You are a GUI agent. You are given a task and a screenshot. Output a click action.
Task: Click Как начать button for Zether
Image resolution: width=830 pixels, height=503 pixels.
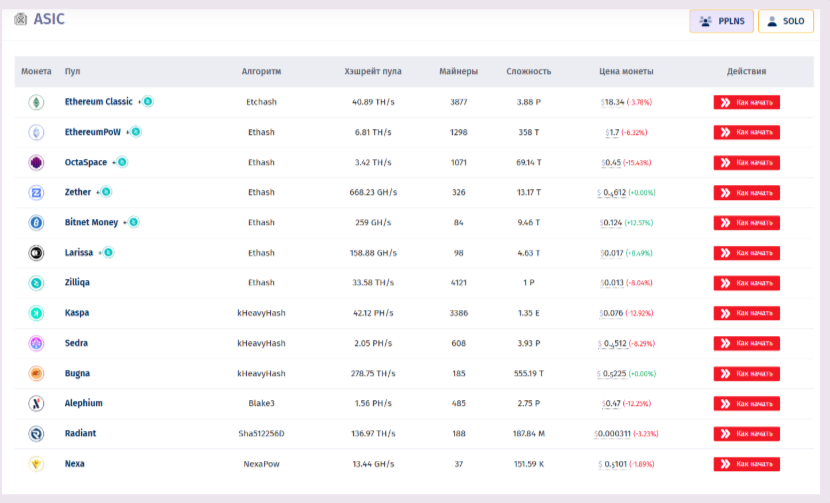click(x=746, y=193)
